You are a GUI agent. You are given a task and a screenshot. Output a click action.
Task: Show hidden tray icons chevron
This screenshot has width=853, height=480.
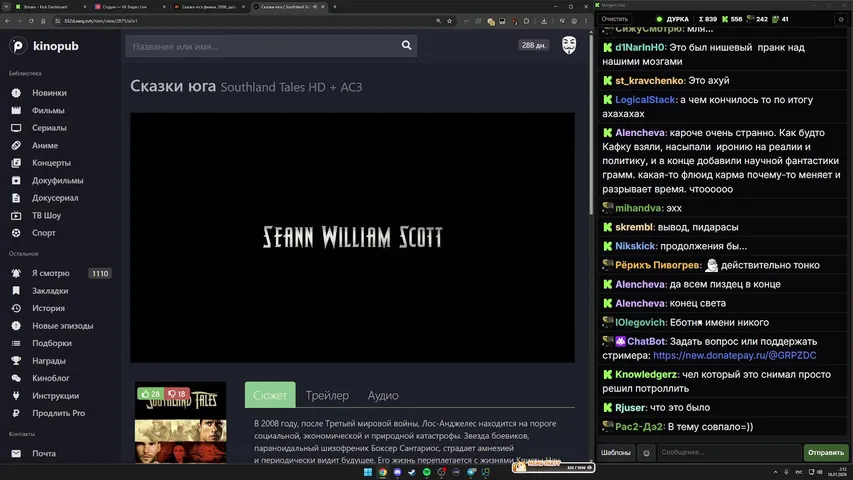pyautogui.click(x=775, y=472)
